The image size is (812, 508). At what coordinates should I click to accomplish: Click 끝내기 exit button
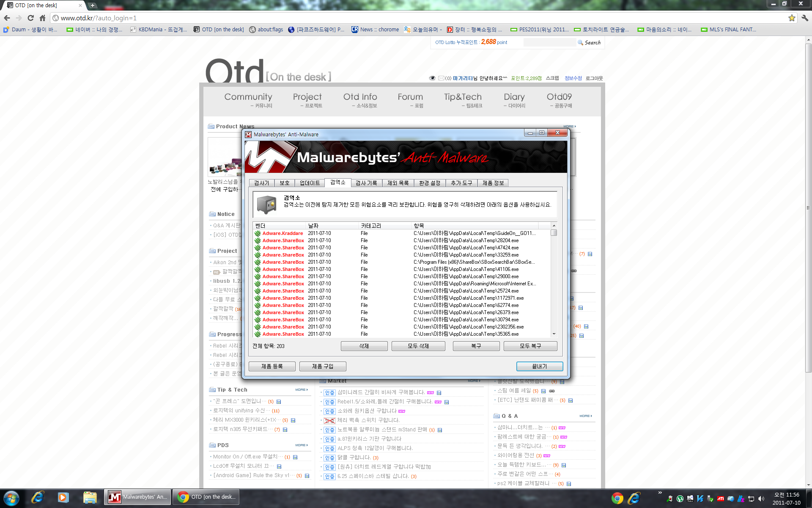click(540, 366)
